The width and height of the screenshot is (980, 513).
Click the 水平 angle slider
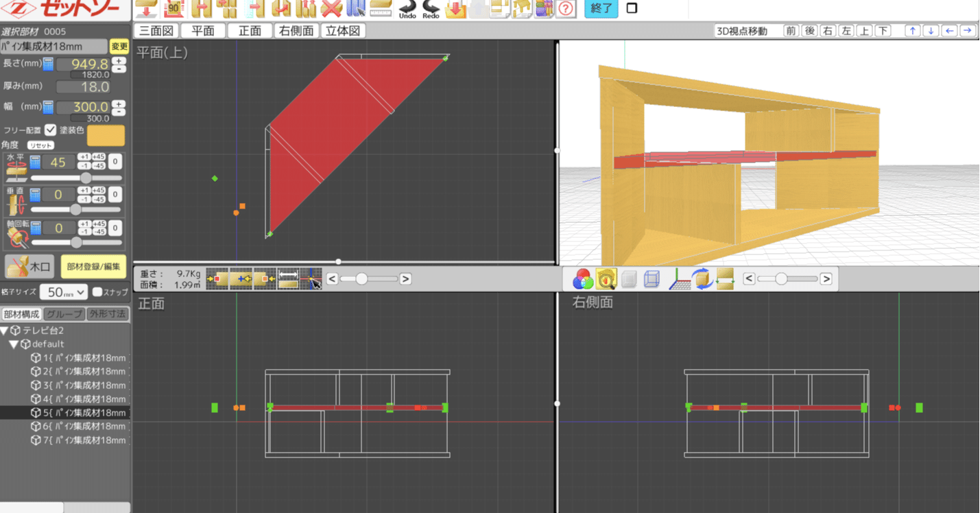76,178
